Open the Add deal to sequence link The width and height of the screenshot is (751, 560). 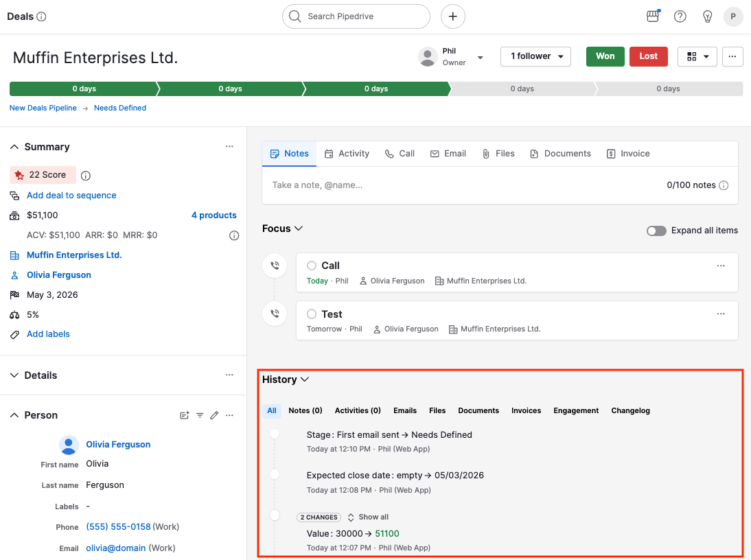71,196
